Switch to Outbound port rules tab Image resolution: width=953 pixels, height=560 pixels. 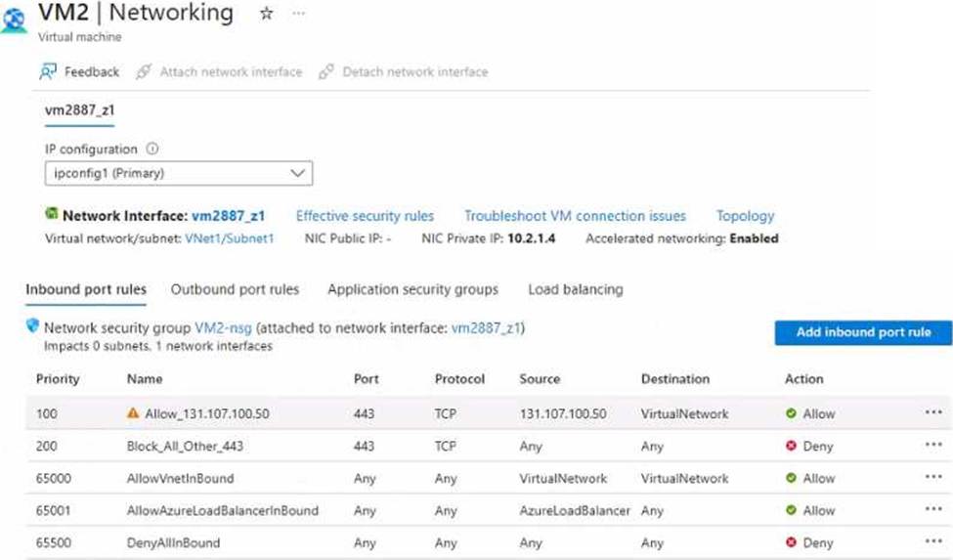click(x=235, y=289)
